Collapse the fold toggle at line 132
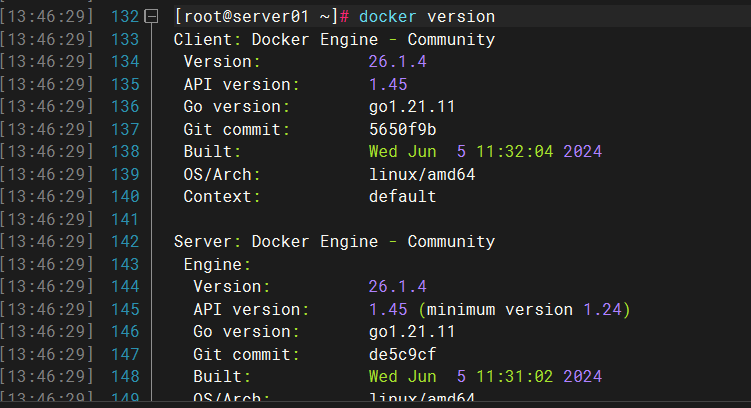The height and width of the screenshot is (408, 751). (x=152, y=17)
